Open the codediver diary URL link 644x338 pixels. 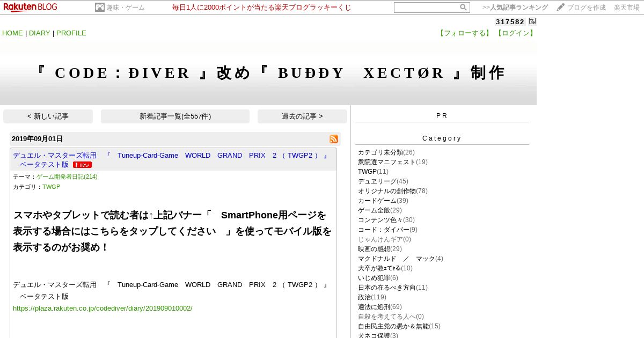[103, 308]
